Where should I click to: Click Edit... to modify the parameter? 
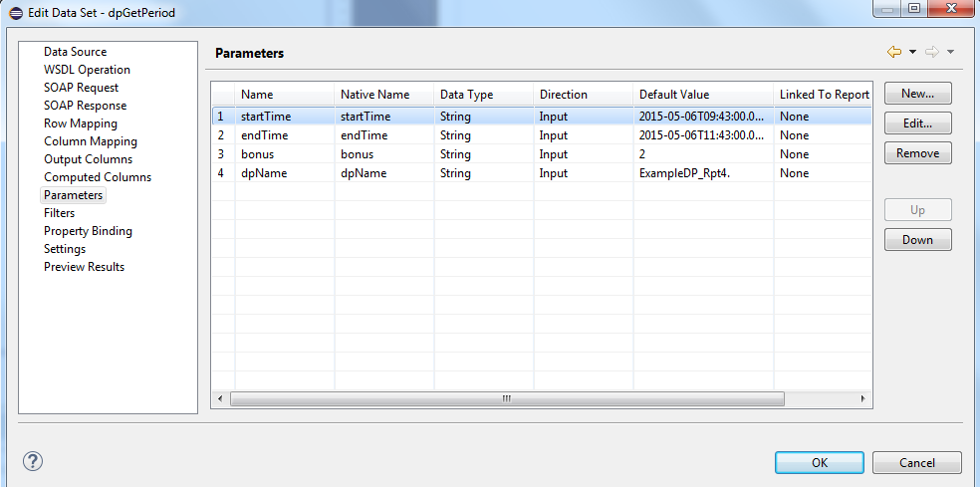point(917,123)
